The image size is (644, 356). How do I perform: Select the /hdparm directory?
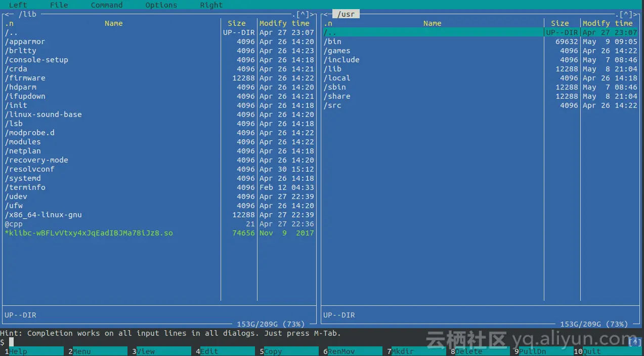pos(159,87)
